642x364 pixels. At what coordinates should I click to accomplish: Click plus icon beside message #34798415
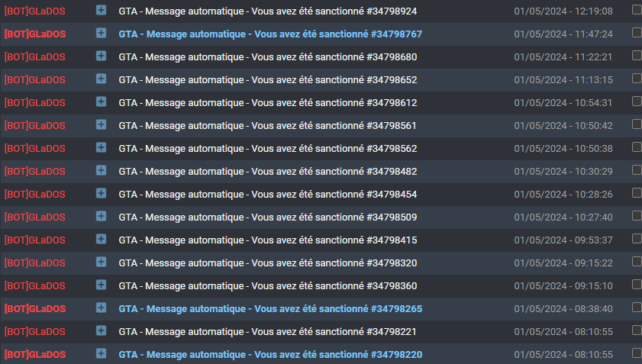(x=101, y=240)
